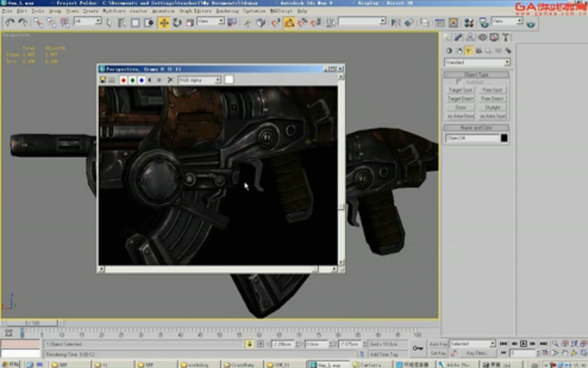
Task: Open the Layer Manager icon
Action: pos(425,22)
